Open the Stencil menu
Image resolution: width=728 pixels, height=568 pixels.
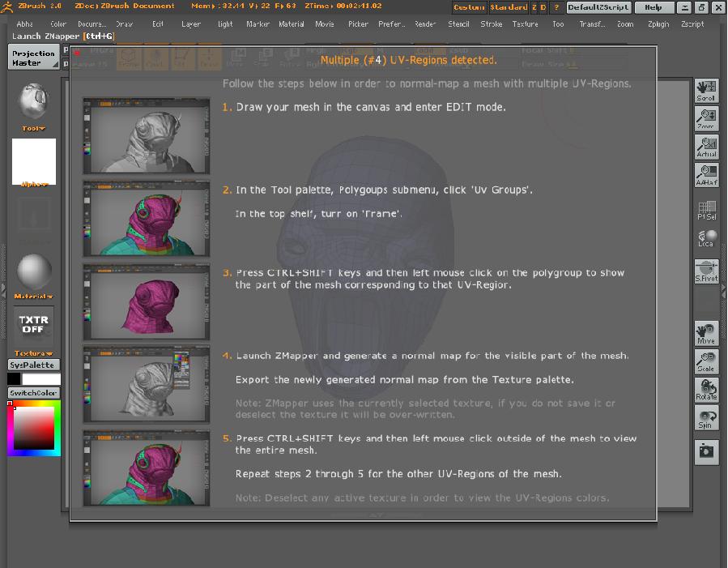(x=458, y=24)
